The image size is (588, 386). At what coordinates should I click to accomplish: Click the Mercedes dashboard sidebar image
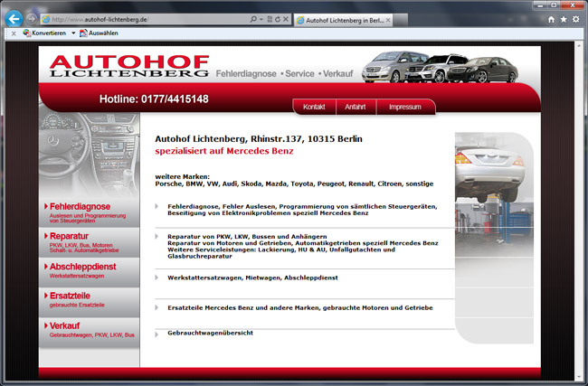click(90, 155)
